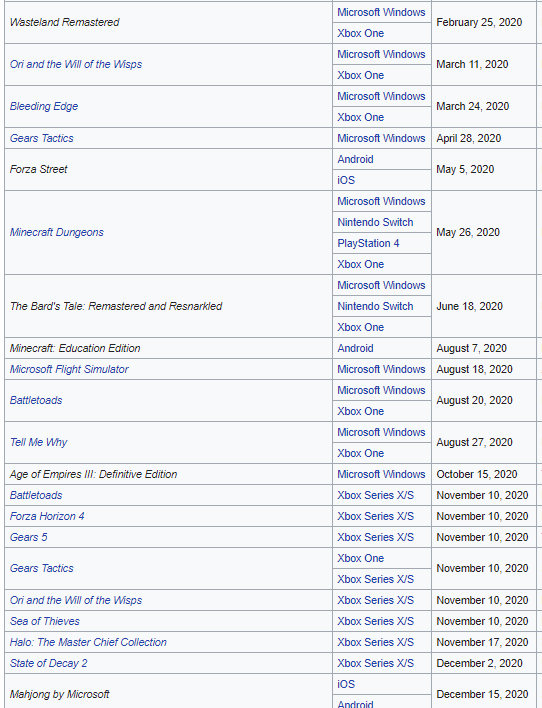Viewport: 542px width, 708px height.
Task: Open Xbox One link in Wasteland Remastered row
Action: (x=360, y=33)
